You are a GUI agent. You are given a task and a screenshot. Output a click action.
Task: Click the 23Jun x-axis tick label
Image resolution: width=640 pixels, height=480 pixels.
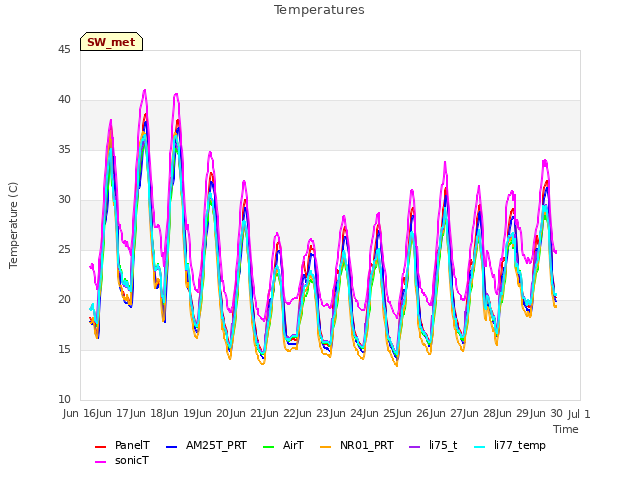(x=331, y=414)
